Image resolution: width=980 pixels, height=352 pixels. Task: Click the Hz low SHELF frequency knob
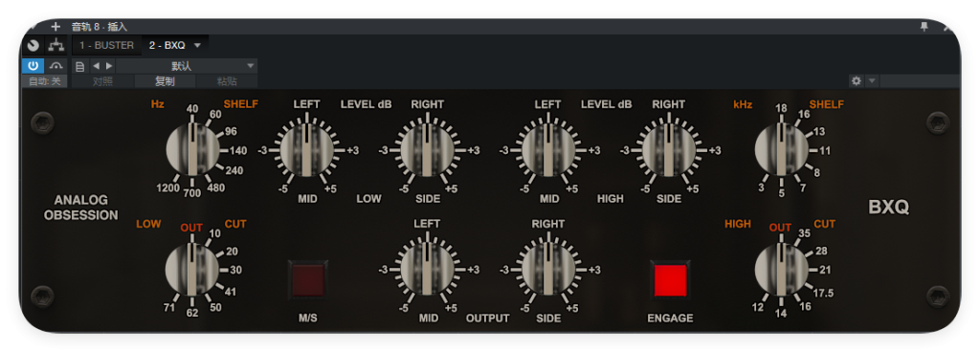point(192,150)
